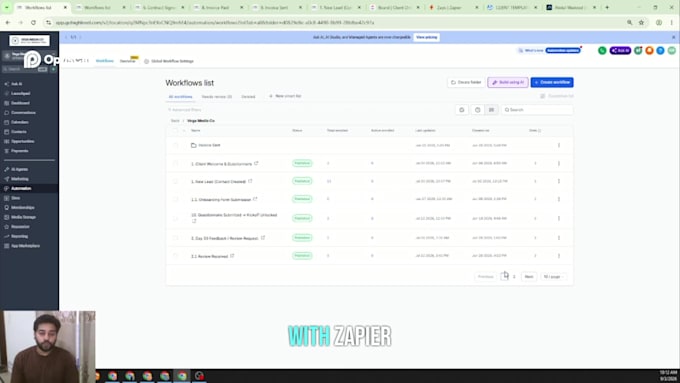Go to the Next page
Viewport: 680px width, 383px height.
click(529, 276)
